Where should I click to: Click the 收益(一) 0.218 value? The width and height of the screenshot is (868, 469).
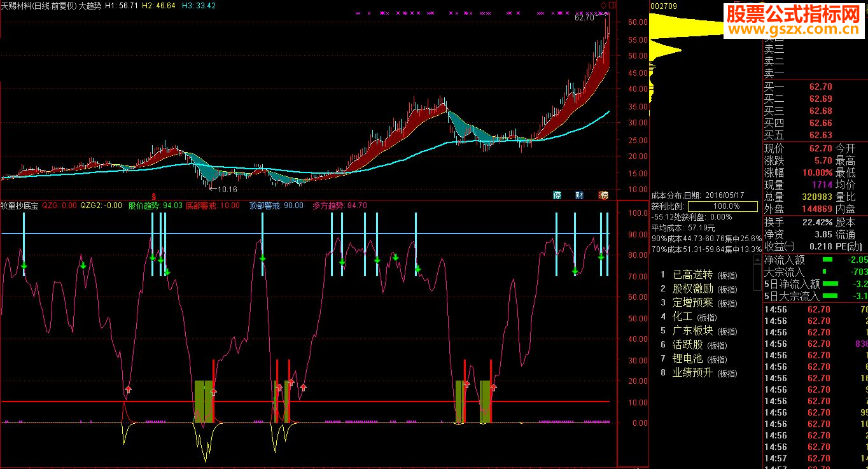coord(820,246)
